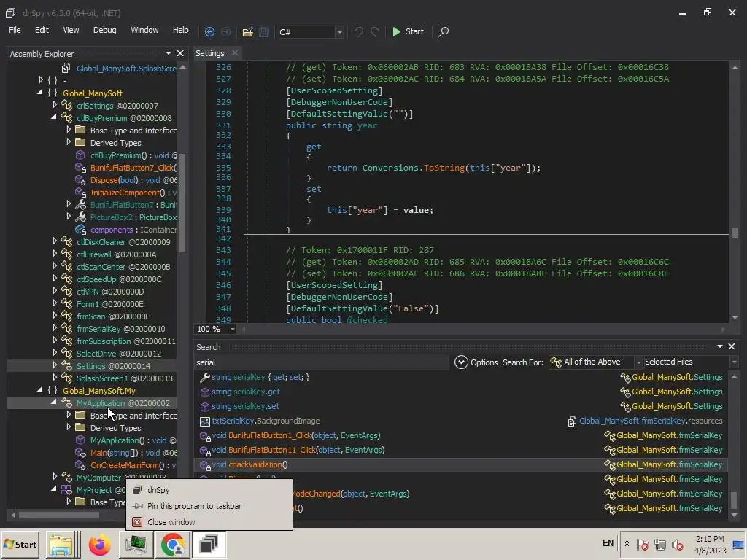Click the Dispose(bool) method icon
Image resolution: width=747 pixels, height=560 pixels.
(80, 180)
